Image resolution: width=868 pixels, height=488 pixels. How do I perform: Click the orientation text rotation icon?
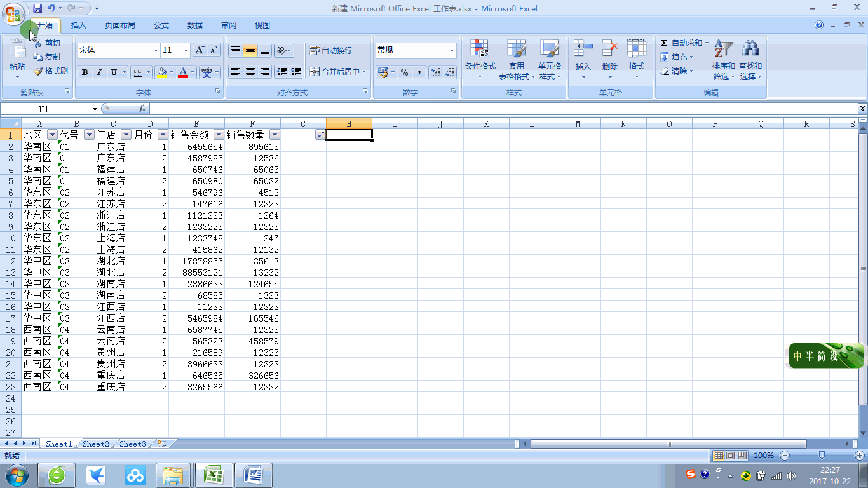[x=281, y=51]
